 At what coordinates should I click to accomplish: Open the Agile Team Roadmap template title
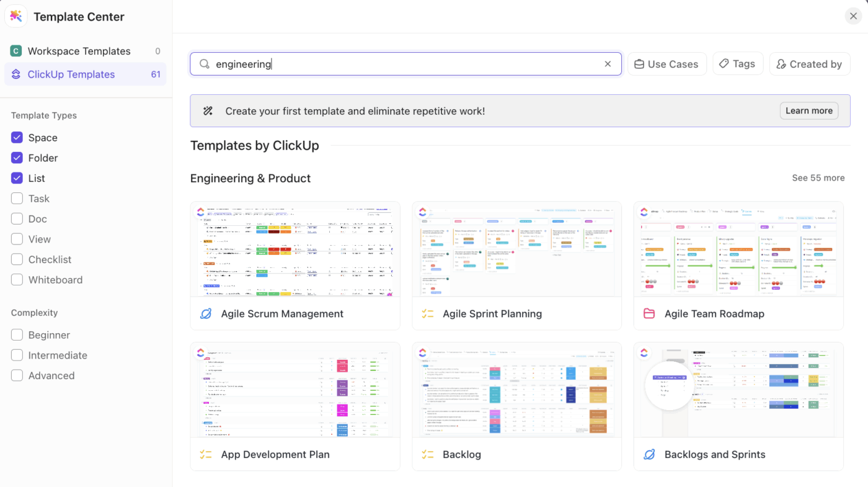tap(714, 314)
